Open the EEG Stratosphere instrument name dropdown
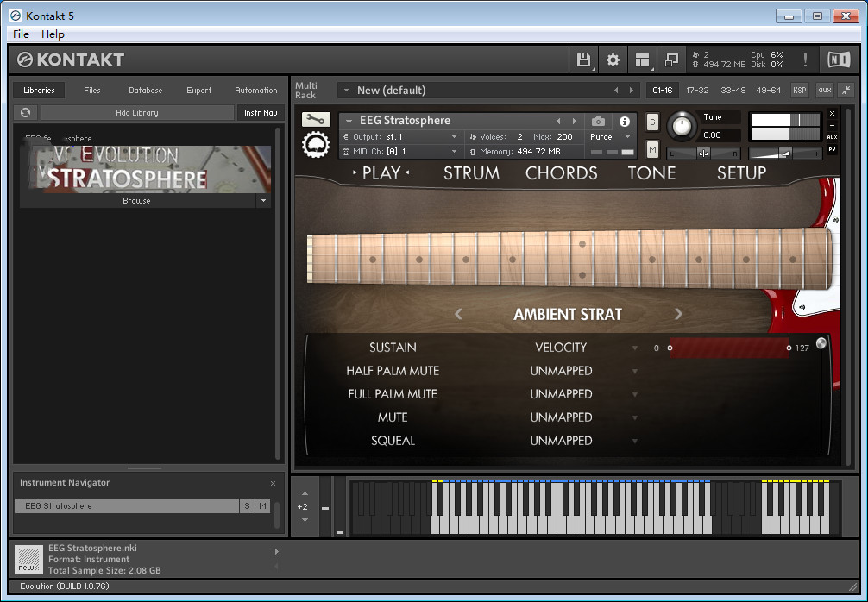868x602 pixels. (349, 121)
